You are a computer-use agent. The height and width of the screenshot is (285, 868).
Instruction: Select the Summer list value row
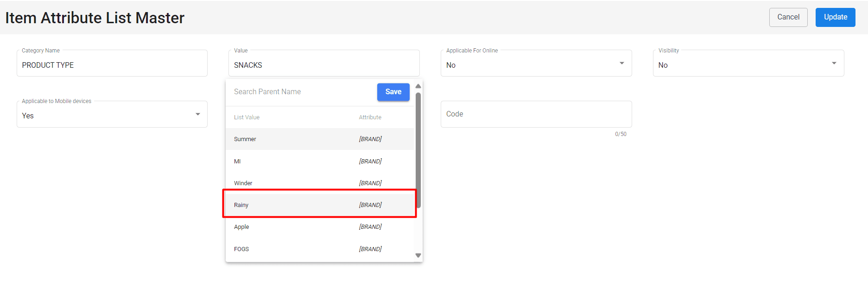point(319,139)
